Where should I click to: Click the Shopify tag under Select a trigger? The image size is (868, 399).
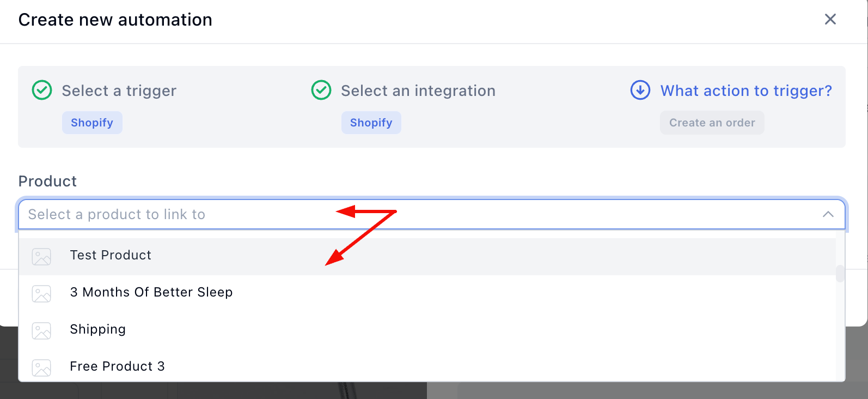[92, 123]
